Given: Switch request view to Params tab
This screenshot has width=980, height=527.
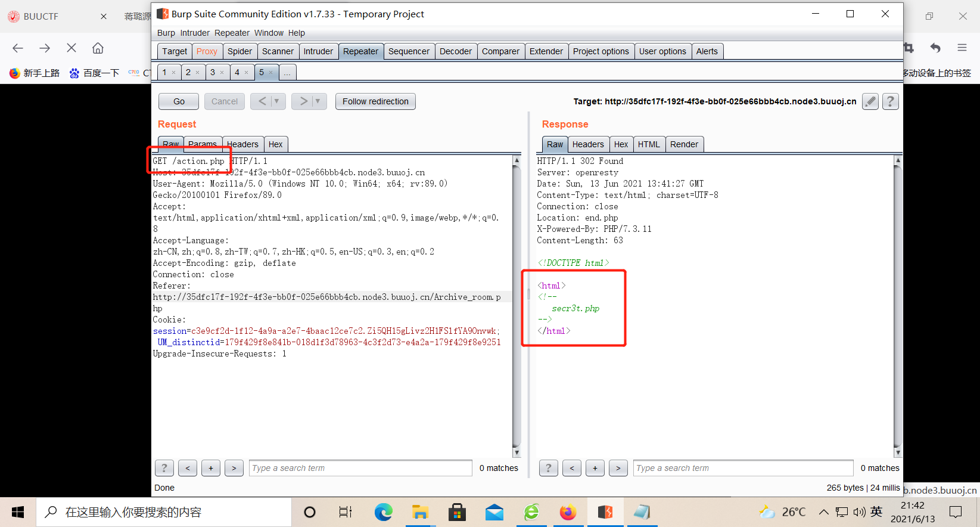Looking at the screenshot, I should pyautogui.click(x=203, y=144).
